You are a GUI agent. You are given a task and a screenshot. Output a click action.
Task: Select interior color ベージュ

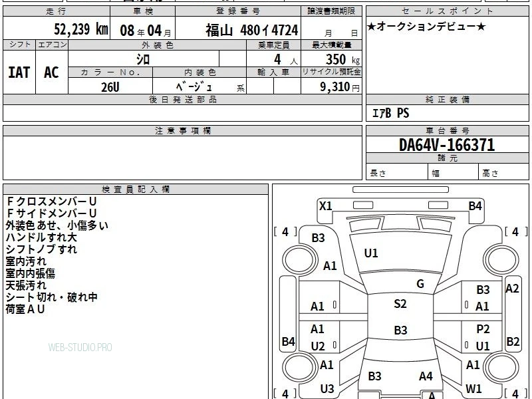[194, 87]
